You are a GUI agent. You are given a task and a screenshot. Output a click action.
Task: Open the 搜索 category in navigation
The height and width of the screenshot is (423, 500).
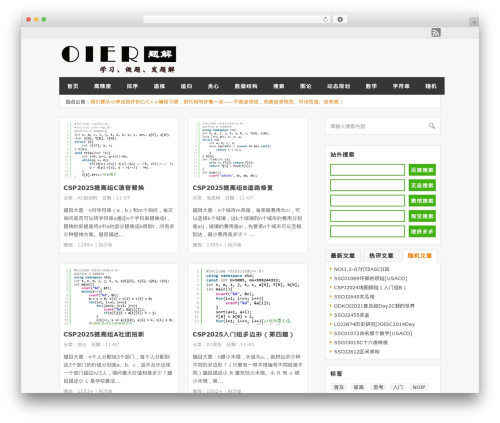click(x=279, y=86)
